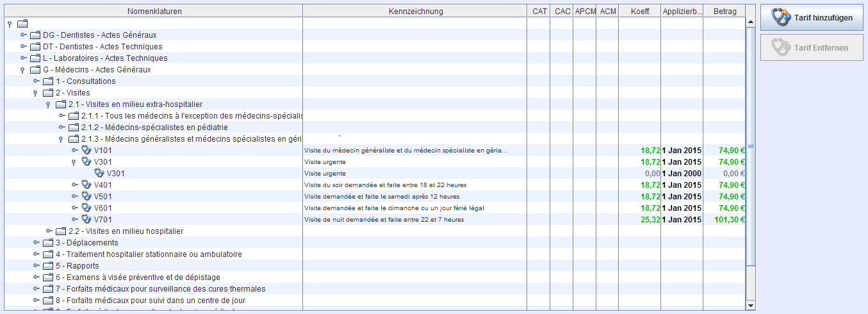Click the folder icon for 3 - Déplacements
Screen dimensions: 868x314
coord(48,243)
